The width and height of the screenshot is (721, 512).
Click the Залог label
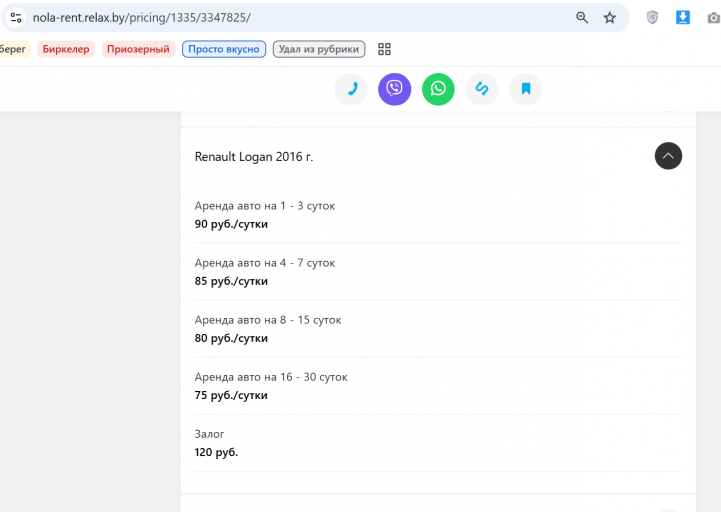coord(209,434)
